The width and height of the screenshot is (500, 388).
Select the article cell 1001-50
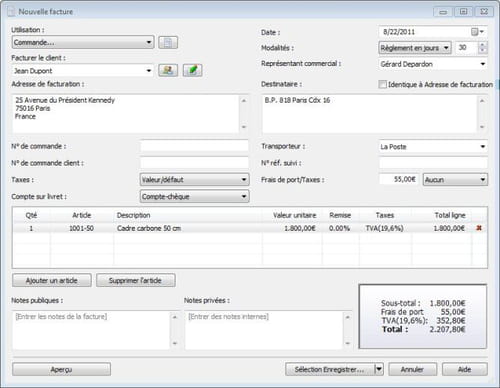click(82, 228)
